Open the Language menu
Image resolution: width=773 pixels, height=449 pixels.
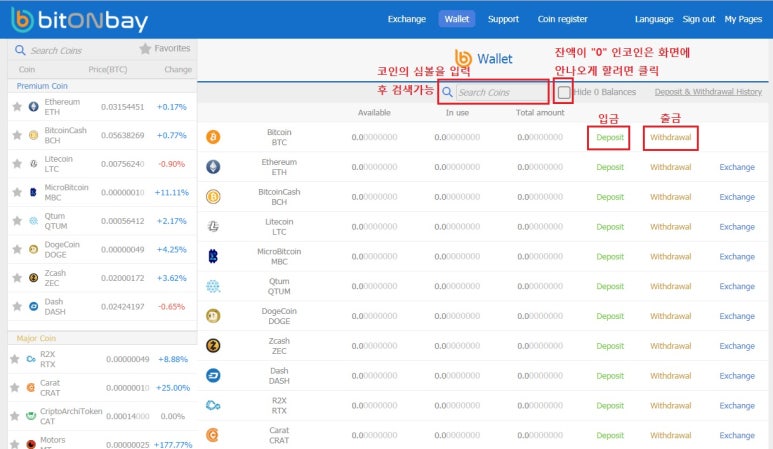pyautogui.click(x=654, y=19)
